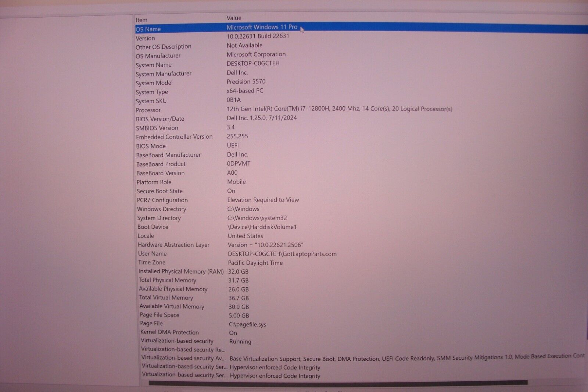Select the System Type row
The height and width of the screenshot is (392, 588).
(361, 92)
